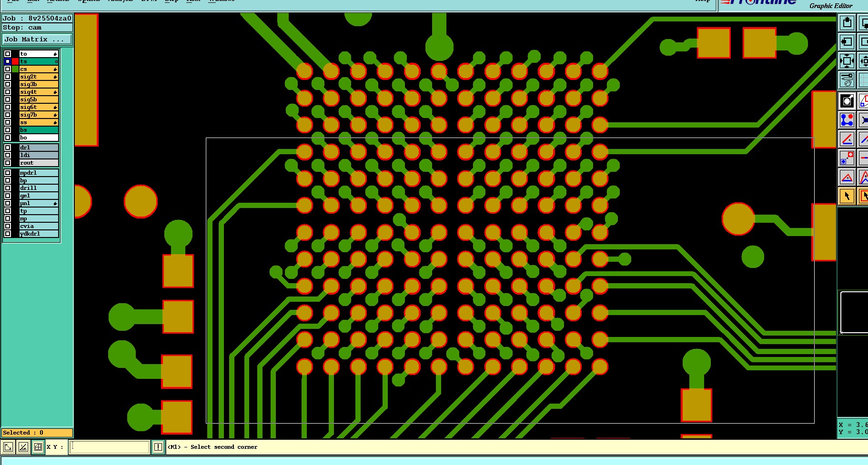Click the pan left view icon
868x465 pixels.
(847, 42)
